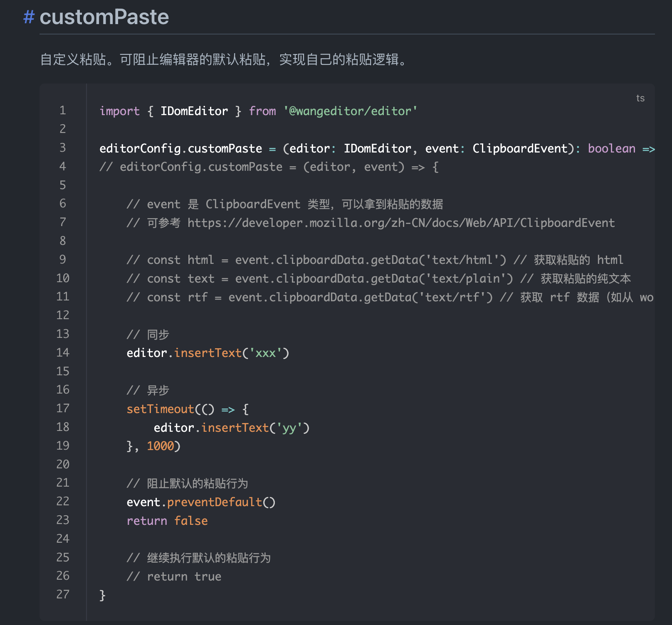Click the setTimeout(() => { line
This screenshot has width=672, height=625.
[x=188, y=409]
